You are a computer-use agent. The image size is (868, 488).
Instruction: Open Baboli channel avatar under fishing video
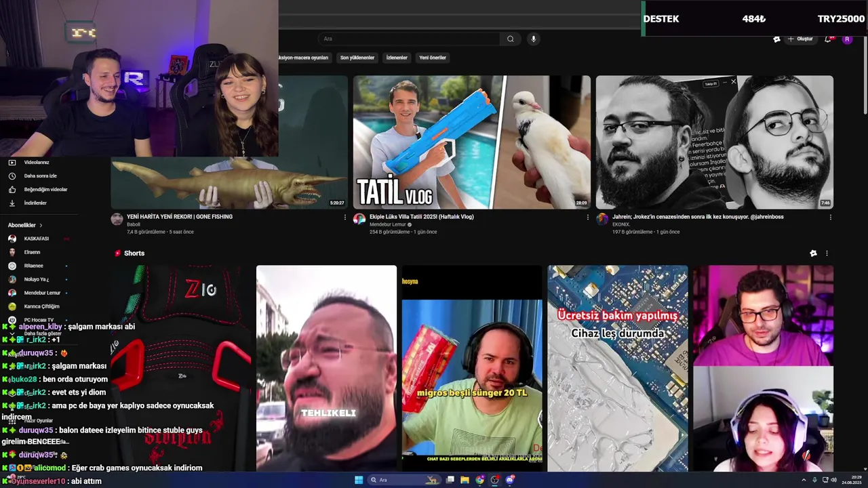[117, 219]
